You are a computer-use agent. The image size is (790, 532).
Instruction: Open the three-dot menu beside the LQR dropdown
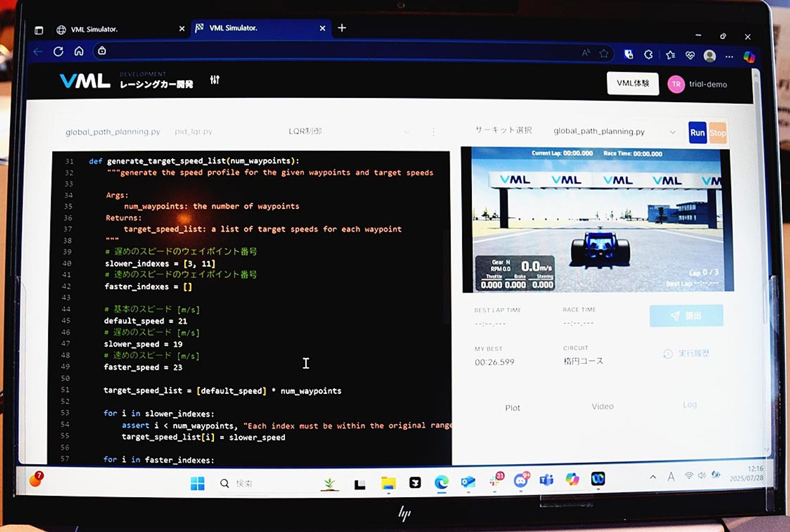433,132
